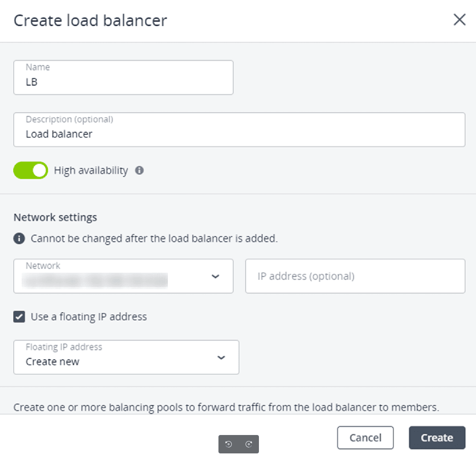Turn off the High availability switch

tap(31, 171)
